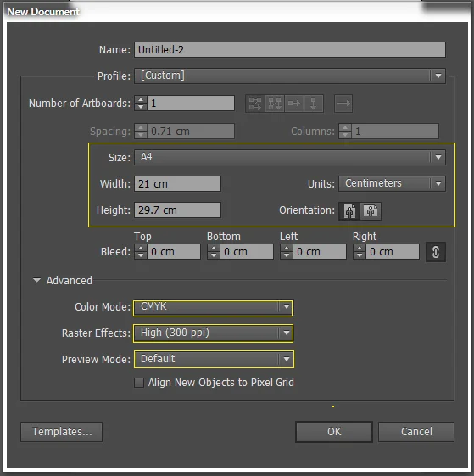This screenshot has height=476, width=474.
Task: Toggle the bleed link chain icon
Action: pos(436,252)
